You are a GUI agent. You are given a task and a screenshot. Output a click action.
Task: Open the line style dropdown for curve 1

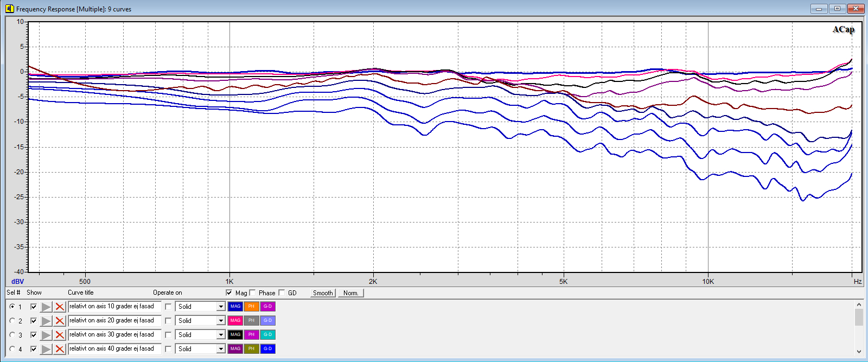point(221,307)
